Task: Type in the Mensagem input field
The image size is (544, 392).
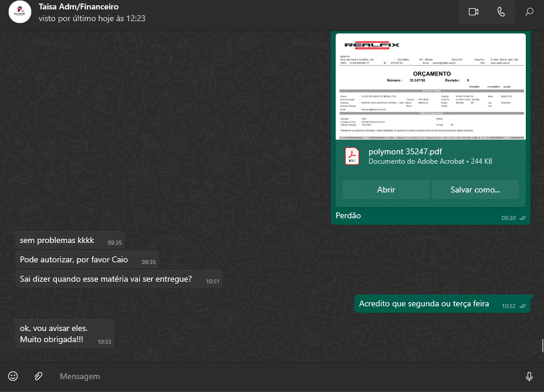Action: click(282, 376)
